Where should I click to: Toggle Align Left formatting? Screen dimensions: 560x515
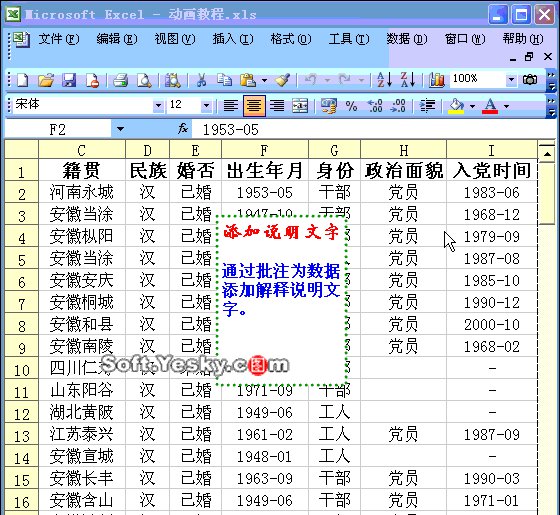[x=231, y=106]
